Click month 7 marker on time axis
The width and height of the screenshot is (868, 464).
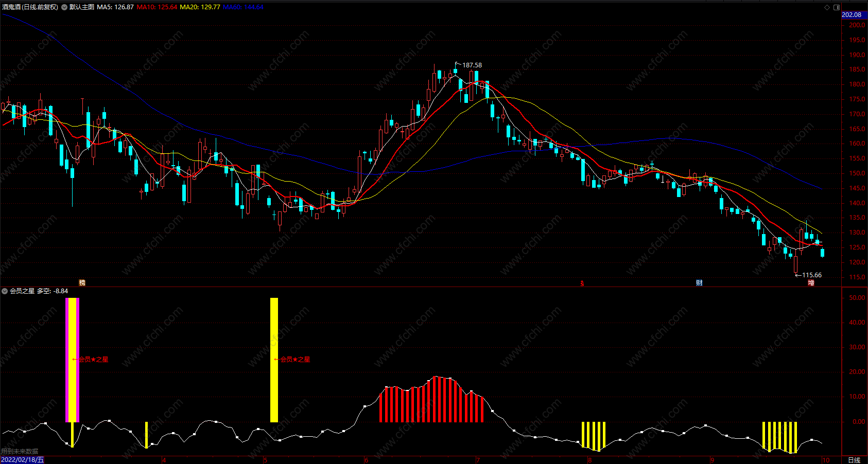pyautogui.click(x=478, y=460)
